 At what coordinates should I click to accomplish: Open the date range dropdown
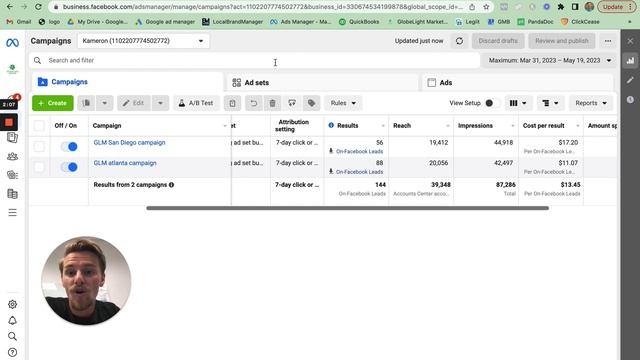click(x=550, y=60)
